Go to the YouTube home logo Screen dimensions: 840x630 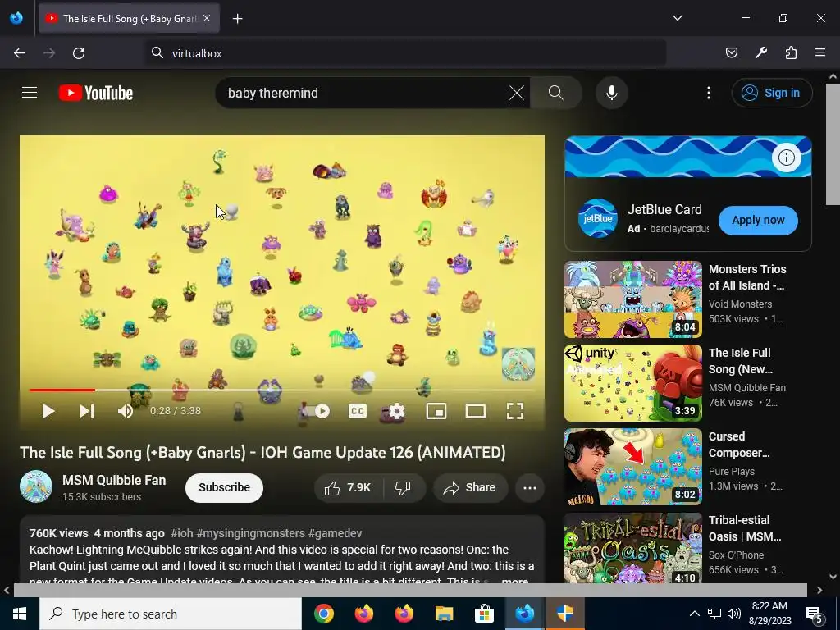pyautogui.click(x=96, y=93)
